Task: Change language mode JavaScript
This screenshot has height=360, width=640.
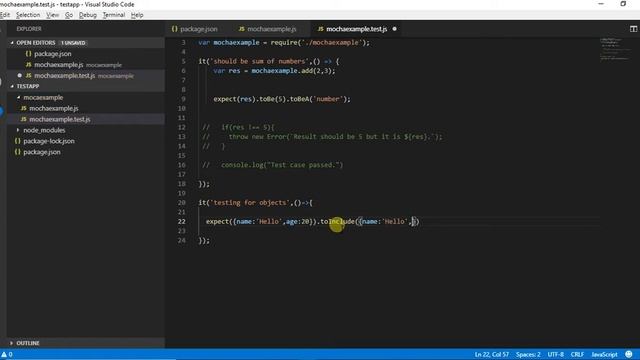Action: point(604,354)
